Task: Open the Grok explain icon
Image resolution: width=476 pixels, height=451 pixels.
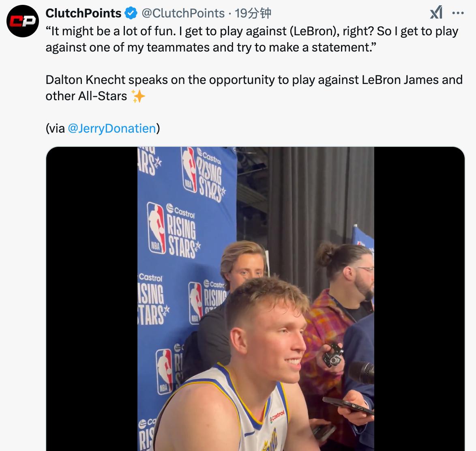Action: click(436, 13)
